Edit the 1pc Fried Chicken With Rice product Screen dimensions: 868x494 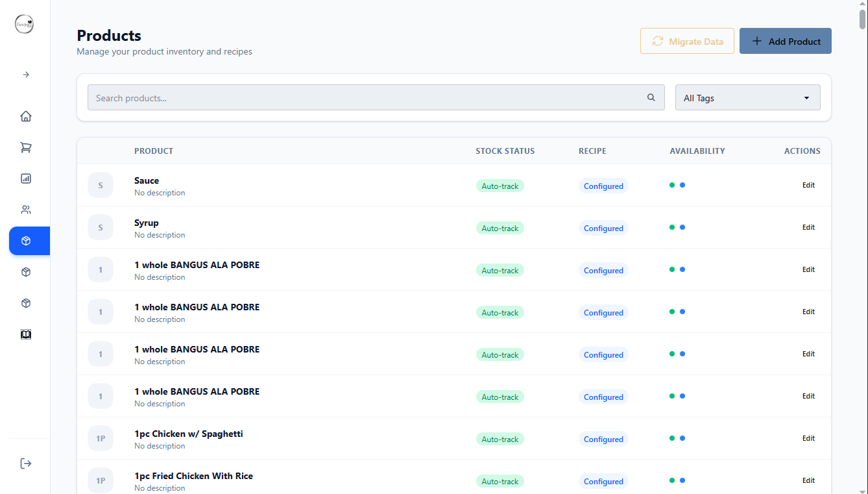point(808,480)
